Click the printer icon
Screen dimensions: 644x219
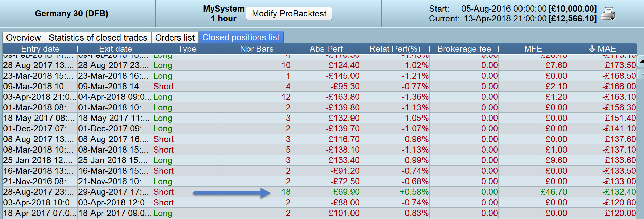[x=607, y=14]
